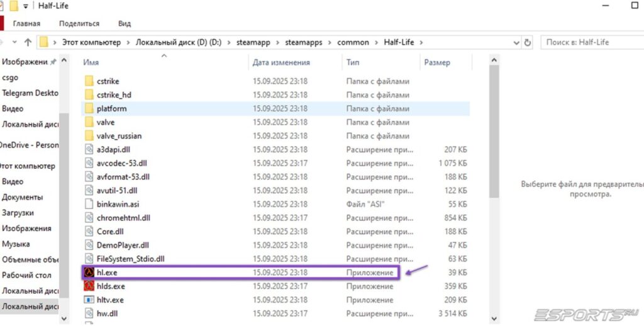The width and height of the screenshot is (644, 326).
Task: Open Видео under Этот компьютер
Action: [x=13, y=182]
